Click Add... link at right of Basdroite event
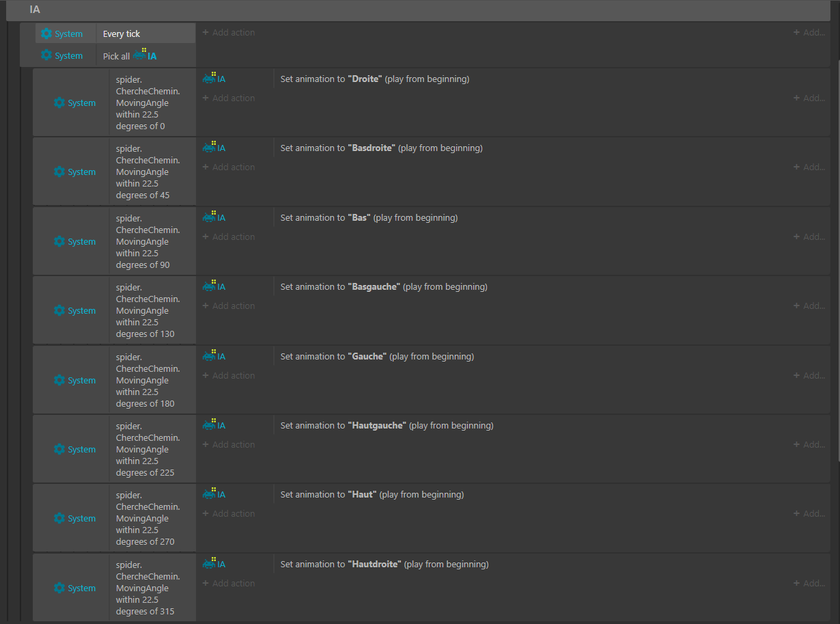Viewport: 840px width, 624px height. [809, 167]
